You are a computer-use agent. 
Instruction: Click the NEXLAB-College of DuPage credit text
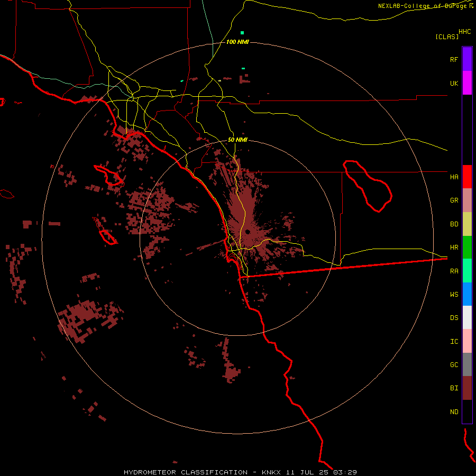point(423,6)
